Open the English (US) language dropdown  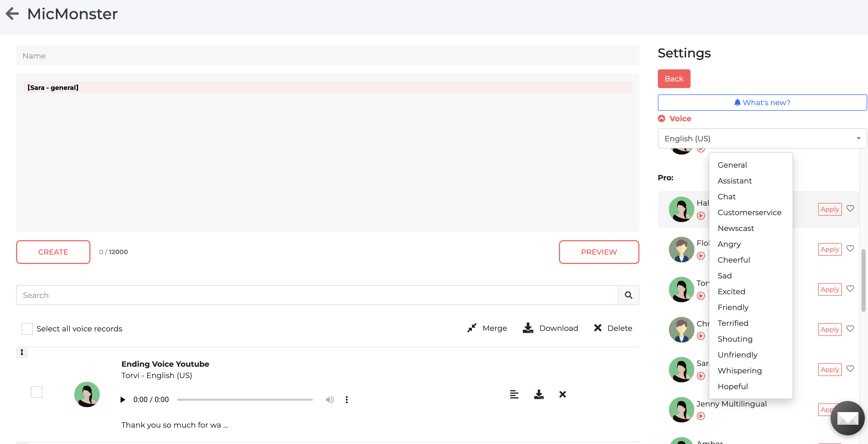coord(762,138)
